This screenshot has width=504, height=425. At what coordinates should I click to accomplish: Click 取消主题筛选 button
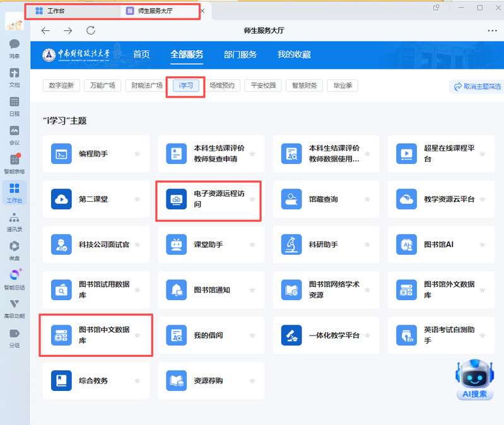477,86
